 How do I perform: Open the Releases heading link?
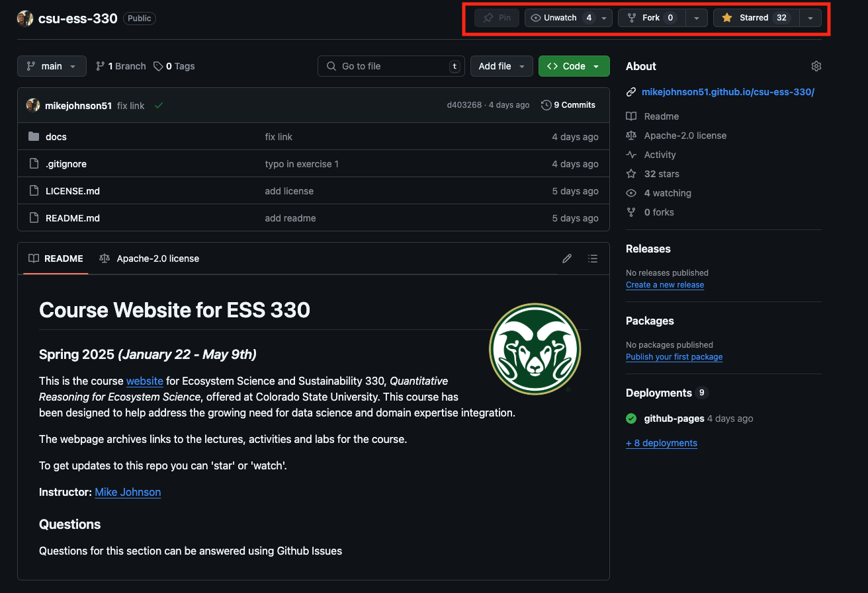[x=648, y=249]
